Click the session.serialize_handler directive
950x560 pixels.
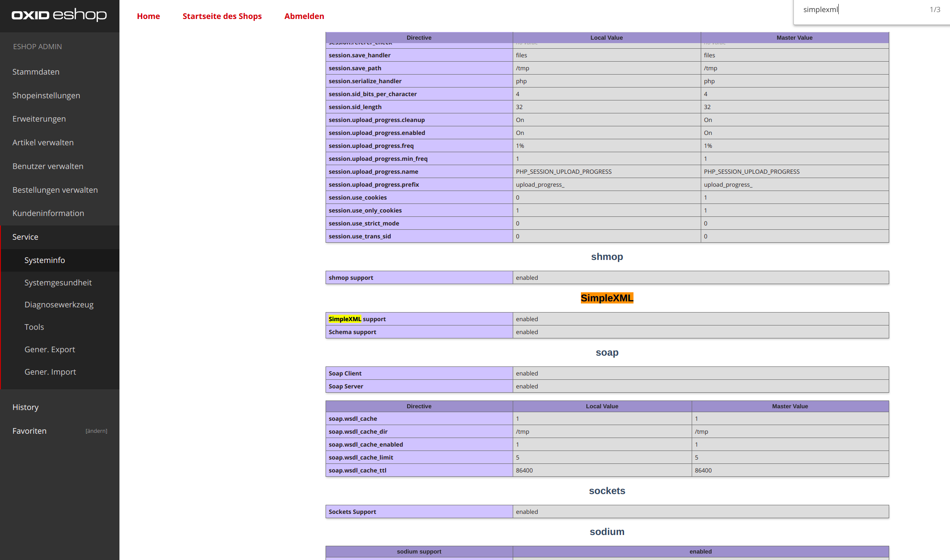(x=365, y=81)
